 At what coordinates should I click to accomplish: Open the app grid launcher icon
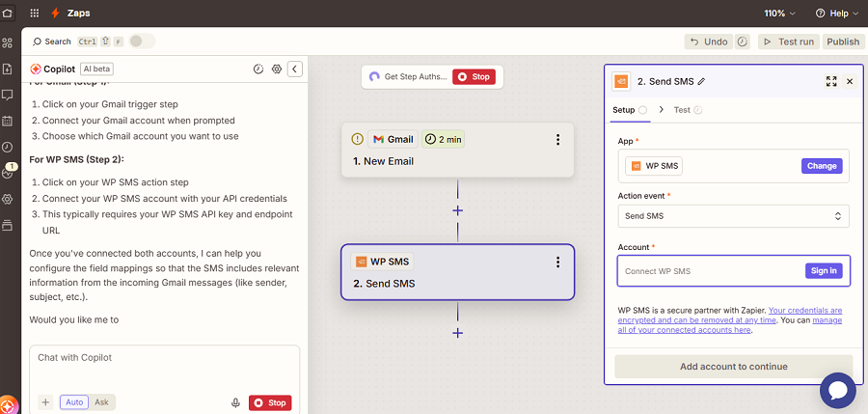pos(36,14)
